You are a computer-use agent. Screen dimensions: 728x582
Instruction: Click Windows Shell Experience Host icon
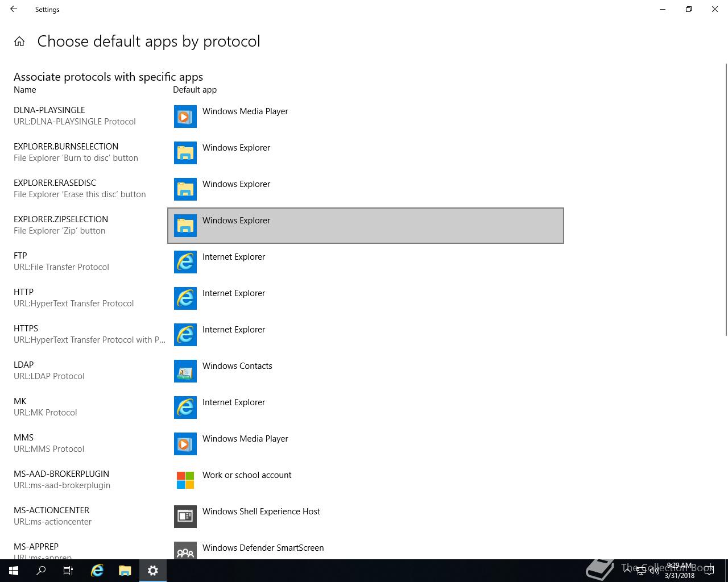[185, 517]
